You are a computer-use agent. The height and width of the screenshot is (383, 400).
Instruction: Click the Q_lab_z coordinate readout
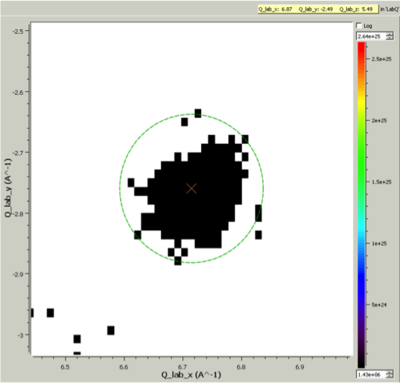coord(356,9)
